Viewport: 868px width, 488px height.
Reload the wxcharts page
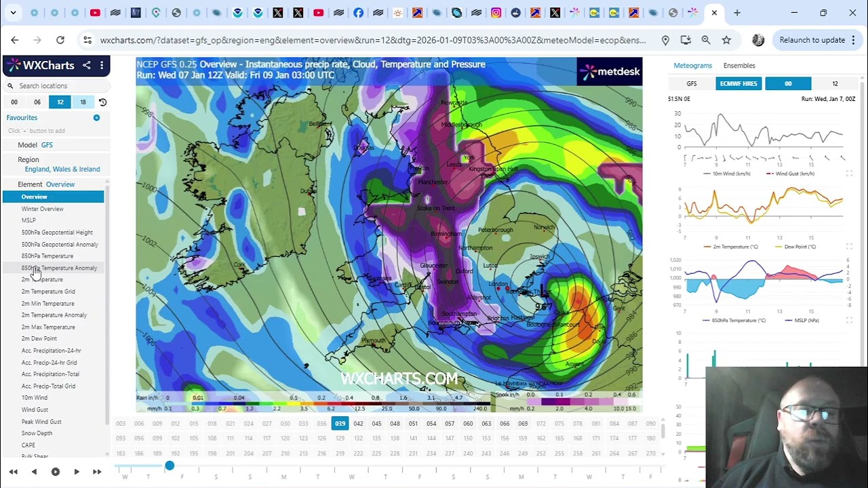click(60, 40)
